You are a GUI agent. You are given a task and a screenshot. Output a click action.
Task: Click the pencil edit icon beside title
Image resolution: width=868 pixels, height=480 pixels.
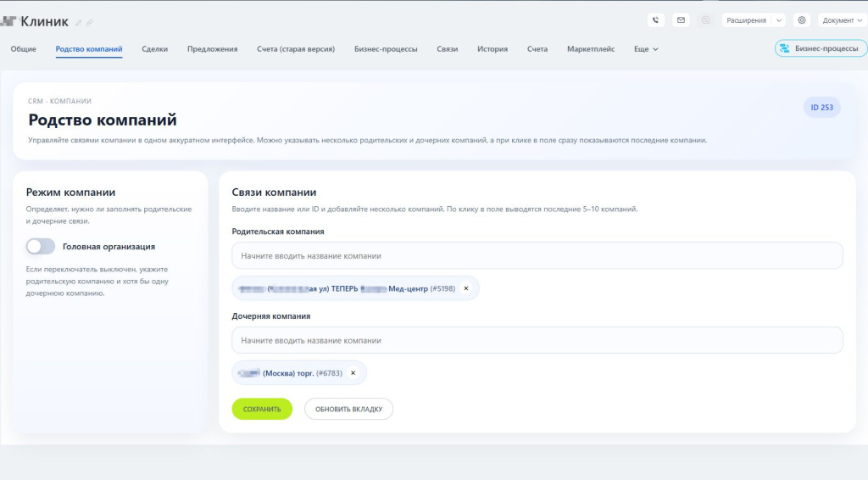tap(79, 23)
